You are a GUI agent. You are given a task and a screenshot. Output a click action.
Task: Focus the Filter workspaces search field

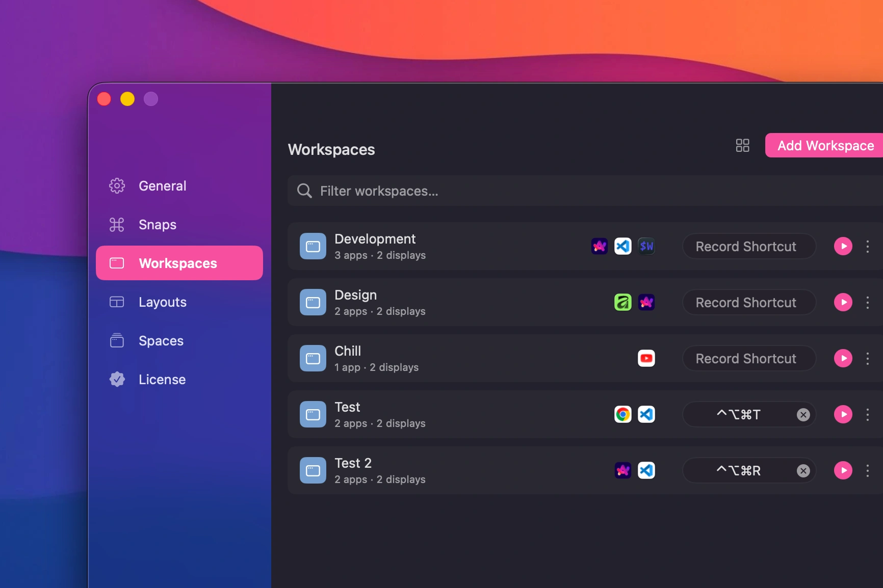coord(585,191)
